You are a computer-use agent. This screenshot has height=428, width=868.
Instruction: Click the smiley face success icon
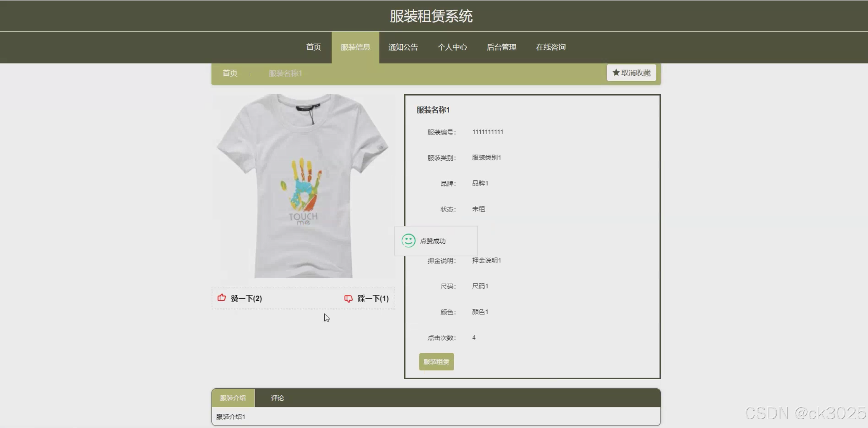click(x=408, y=241)
